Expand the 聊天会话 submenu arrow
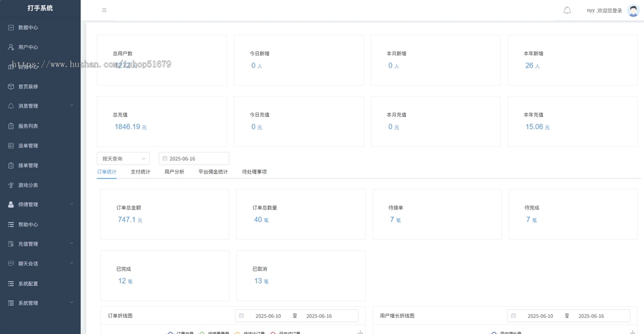 (x=72, y=263)
